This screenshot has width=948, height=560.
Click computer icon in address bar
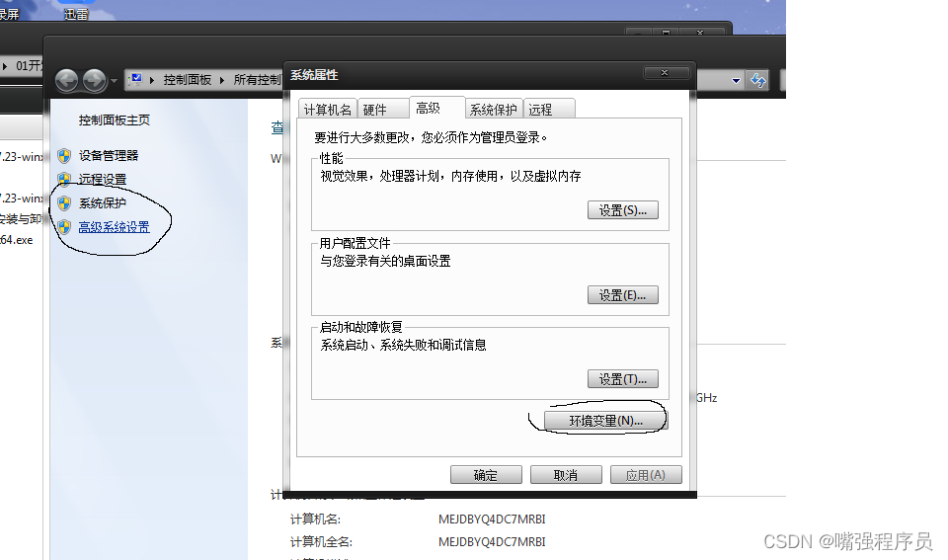(136, 79)
